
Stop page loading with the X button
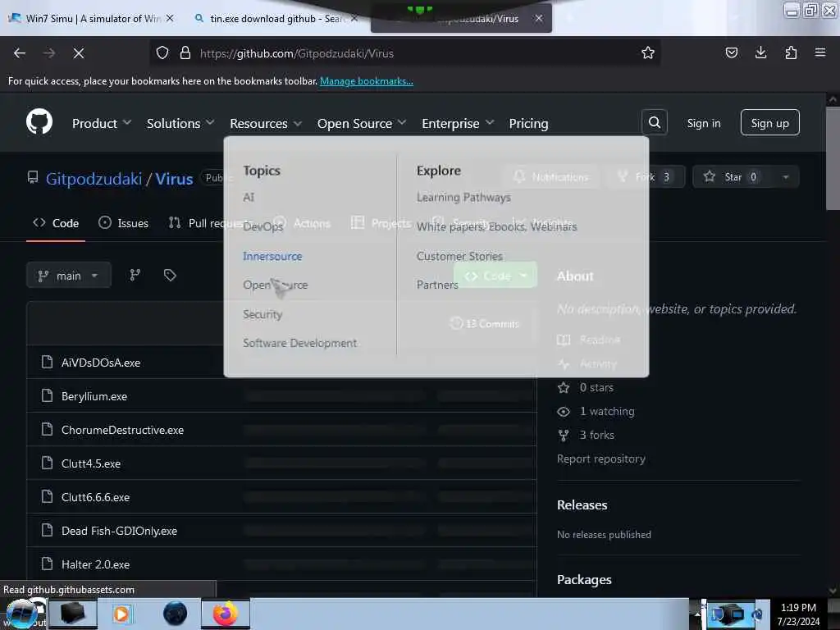(x=78, y=53)
